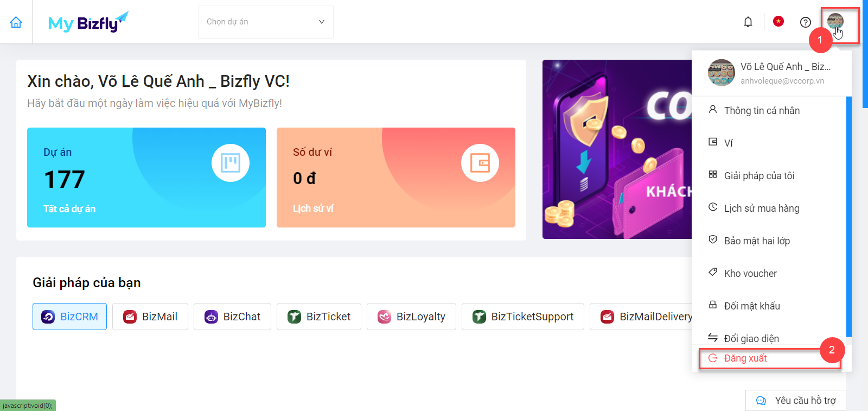Open the BizChat solution
Viewport: 868px width, 411px height.
[x=232, y=317]
